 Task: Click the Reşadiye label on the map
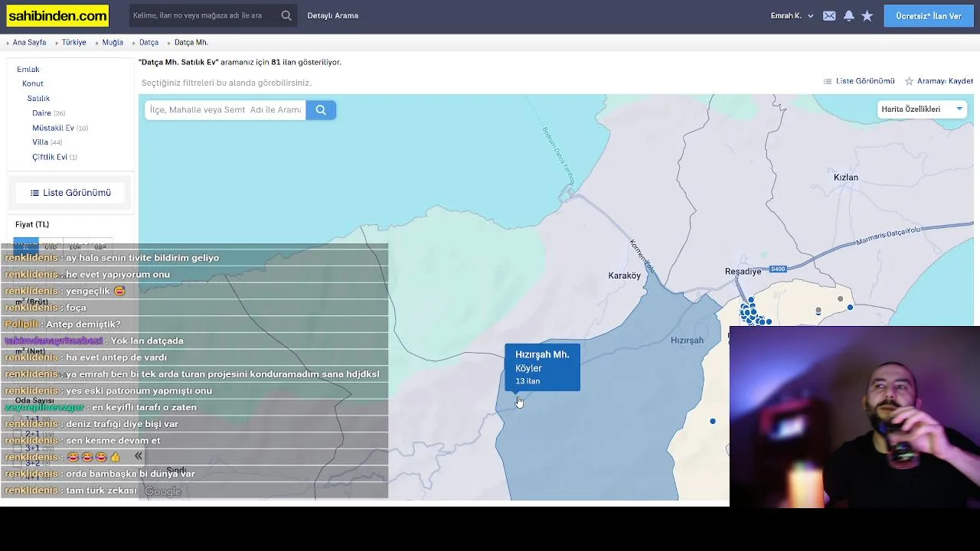point(743,272)
